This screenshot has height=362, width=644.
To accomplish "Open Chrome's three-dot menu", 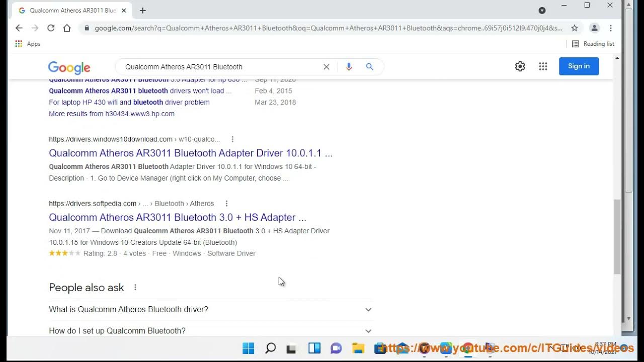I will coord(611,28).
